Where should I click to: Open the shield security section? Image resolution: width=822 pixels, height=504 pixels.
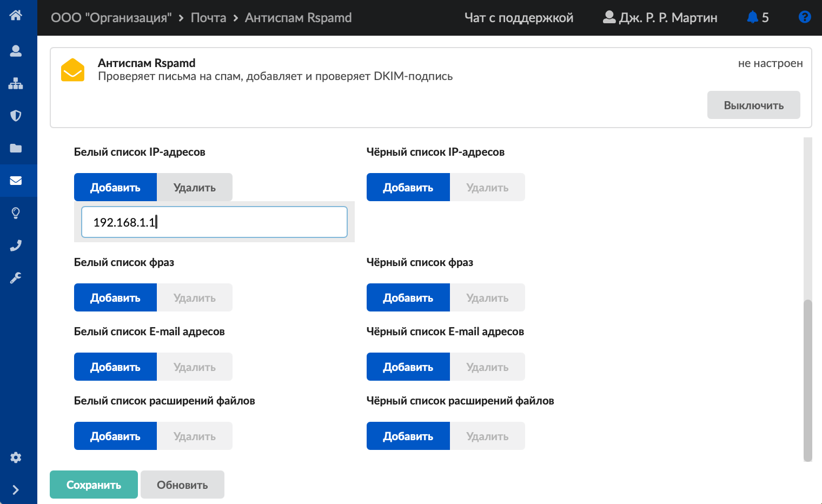[x=16, y=116]
